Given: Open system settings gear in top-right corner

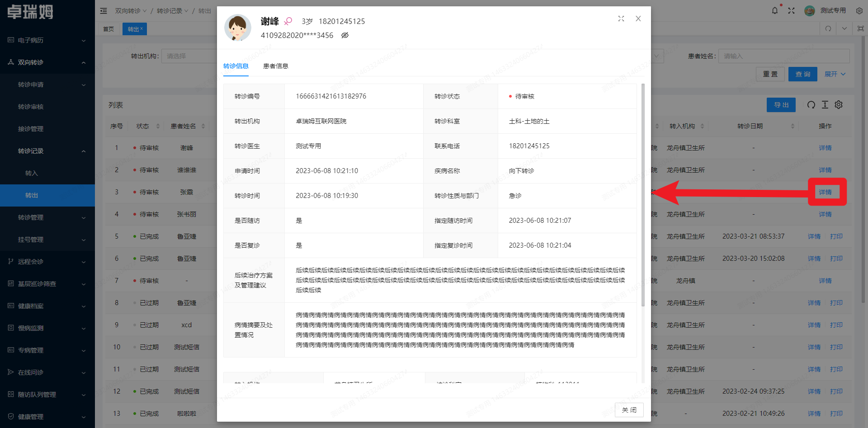Looking at the screenshot, I should click(859, 10).
